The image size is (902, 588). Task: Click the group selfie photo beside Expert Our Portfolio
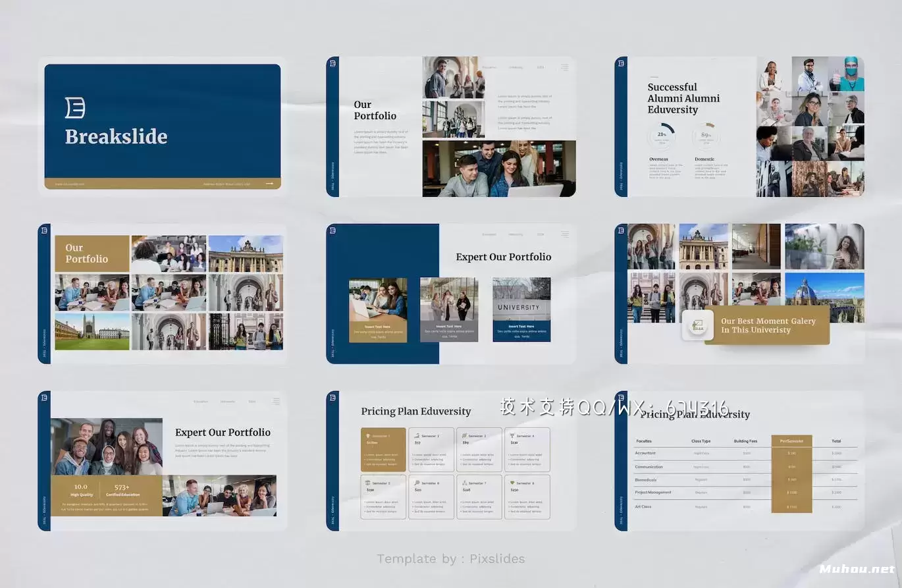[x=107, y=446]
